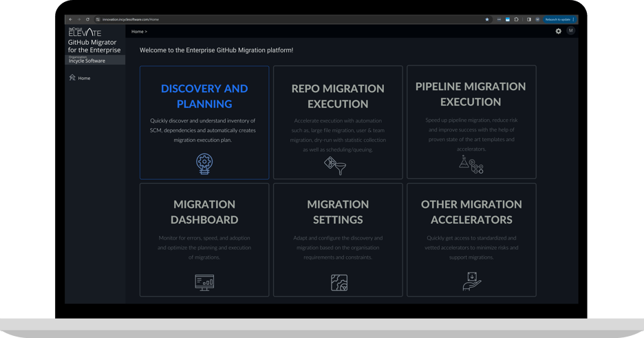
Task: Open Discovery and Planning heading link
Action: [x=204, y=96]
